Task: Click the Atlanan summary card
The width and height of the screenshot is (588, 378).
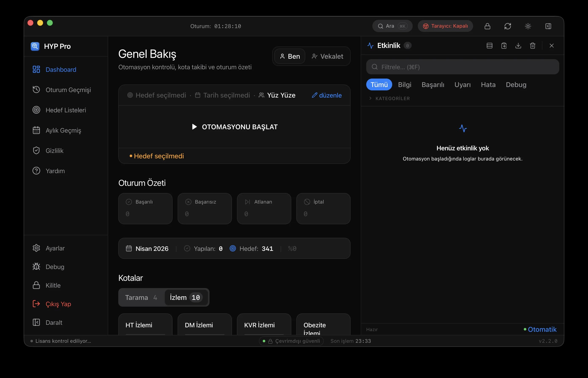Action: [264, 208]
